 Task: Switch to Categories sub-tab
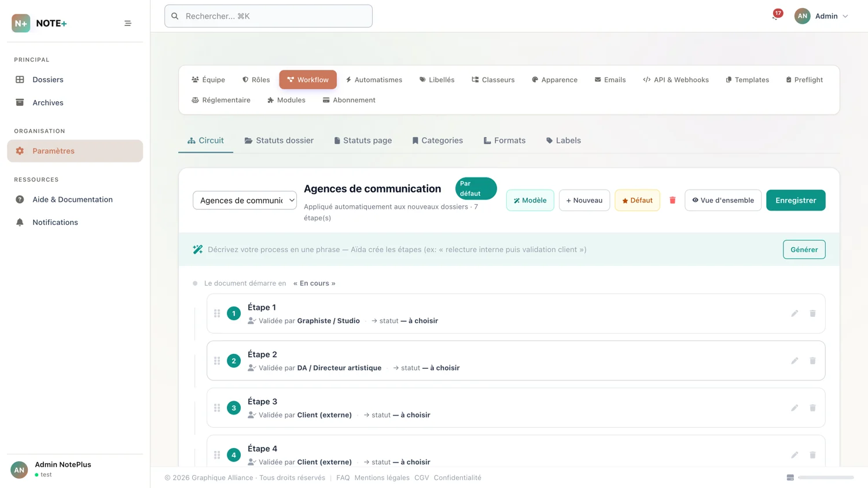click(437, 141)
